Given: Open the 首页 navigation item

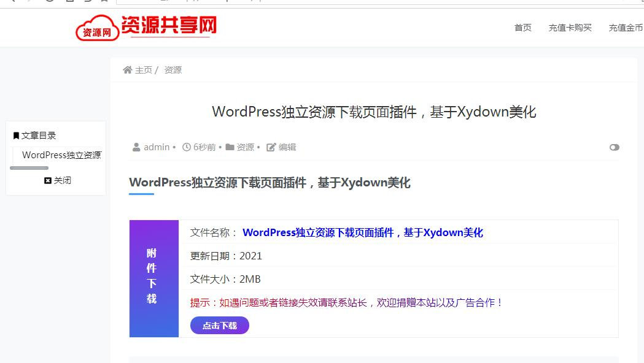Looking at the screenshot, I should (523, 28).
